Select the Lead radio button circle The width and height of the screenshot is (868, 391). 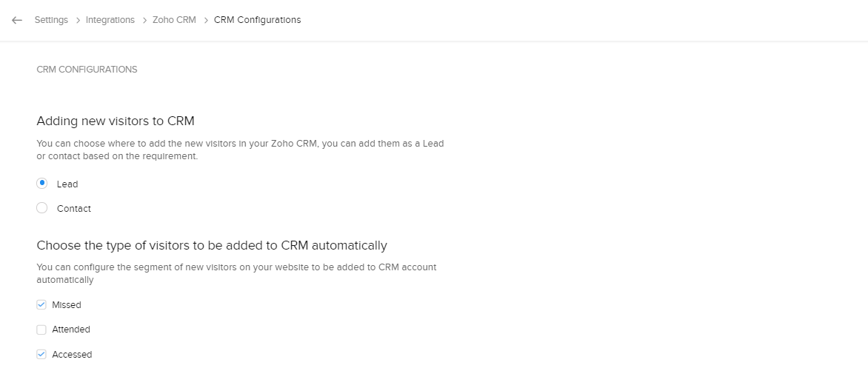42,184
